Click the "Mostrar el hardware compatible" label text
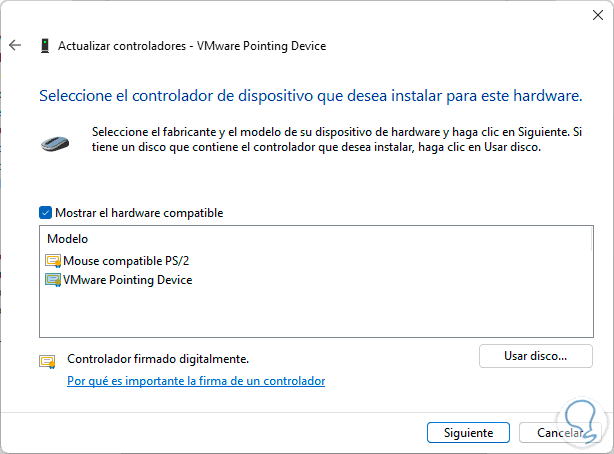 [139, 213]
